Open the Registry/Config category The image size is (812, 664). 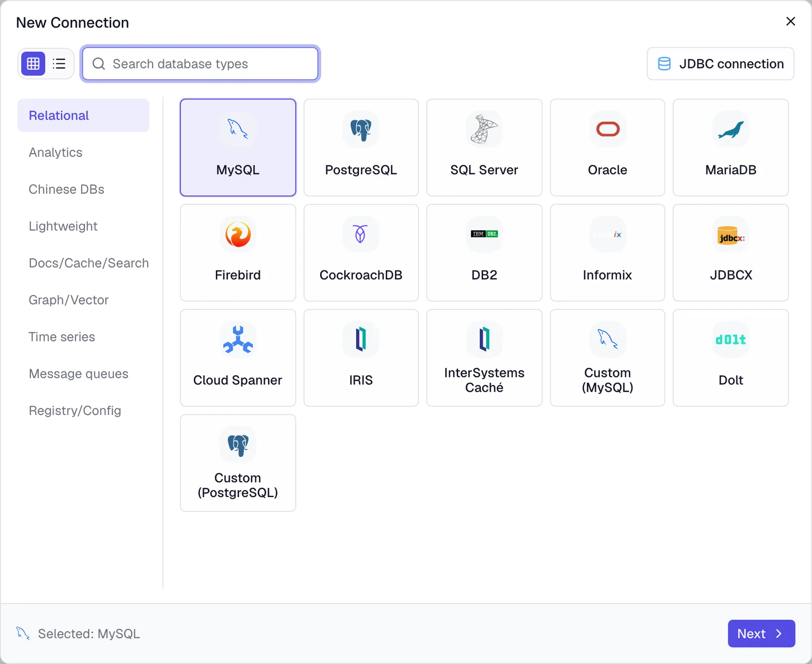click(x=83, y=410)
